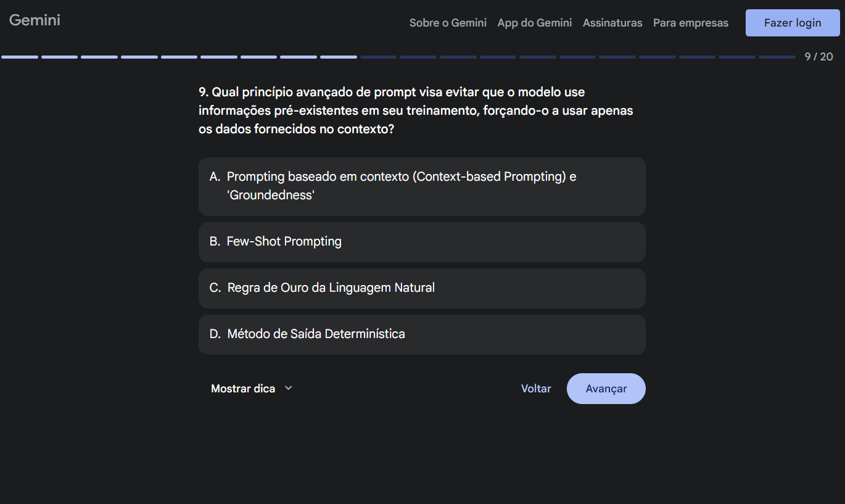The height and width of the screenshot is (504, 845).
Task: Go to App do Gemini page
Action: click(535, 23)
